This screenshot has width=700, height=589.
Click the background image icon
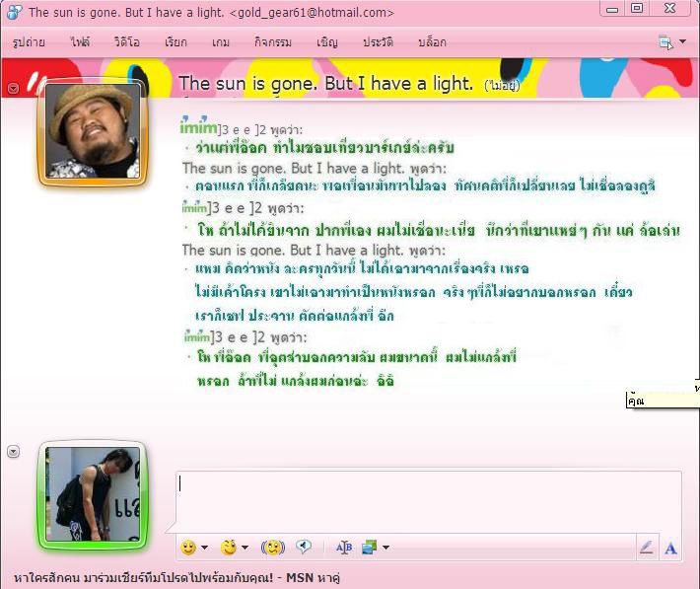point(370,547)
